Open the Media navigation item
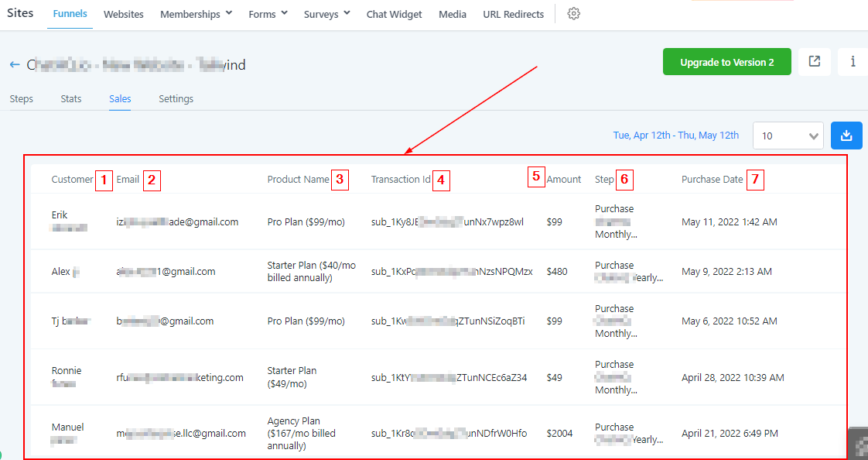The image size is (868, 460). (x=452, y=14)
